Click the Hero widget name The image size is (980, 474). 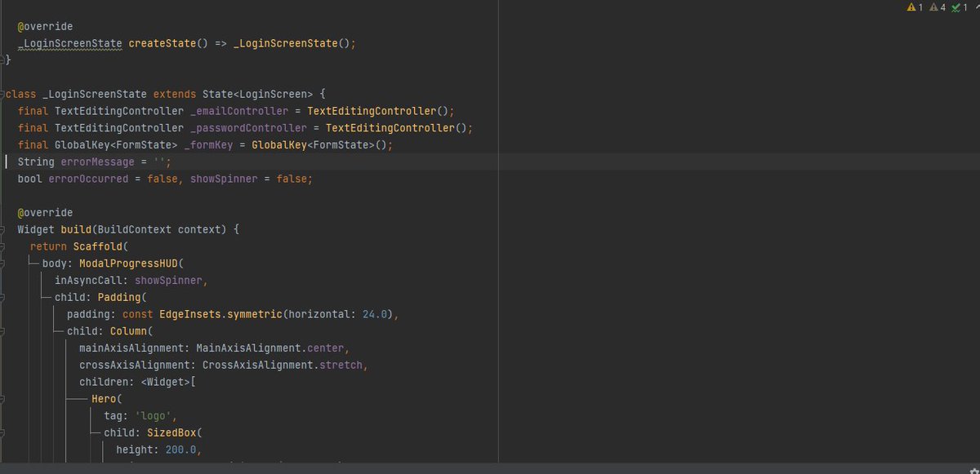point(104,399)
